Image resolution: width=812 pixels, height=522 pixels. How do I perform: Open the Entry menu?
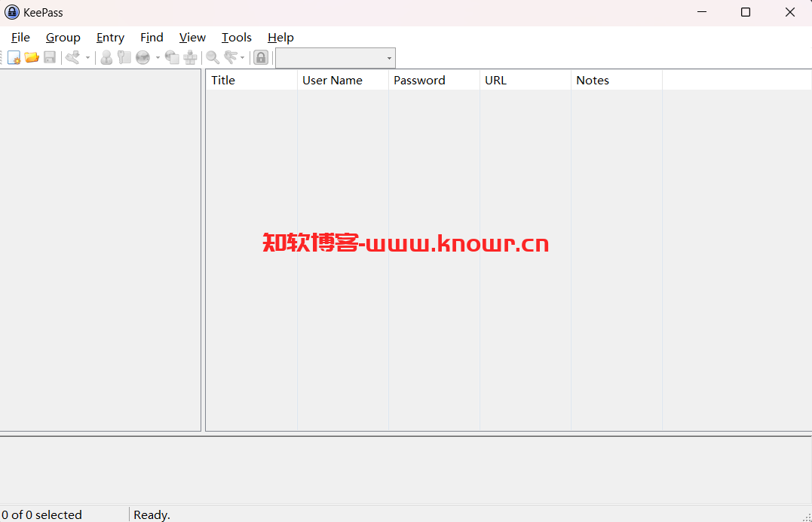tap(110, 37)
